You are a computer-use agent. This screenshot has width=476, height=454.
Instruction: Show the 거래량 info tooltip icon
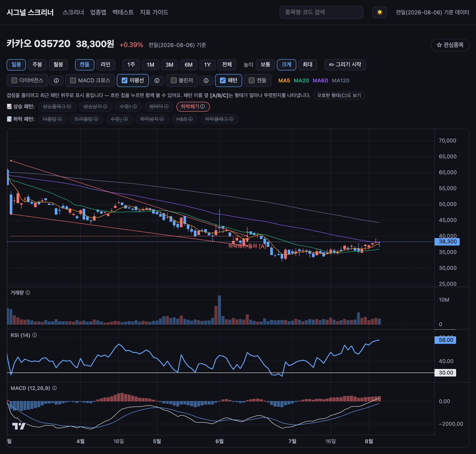28,293
